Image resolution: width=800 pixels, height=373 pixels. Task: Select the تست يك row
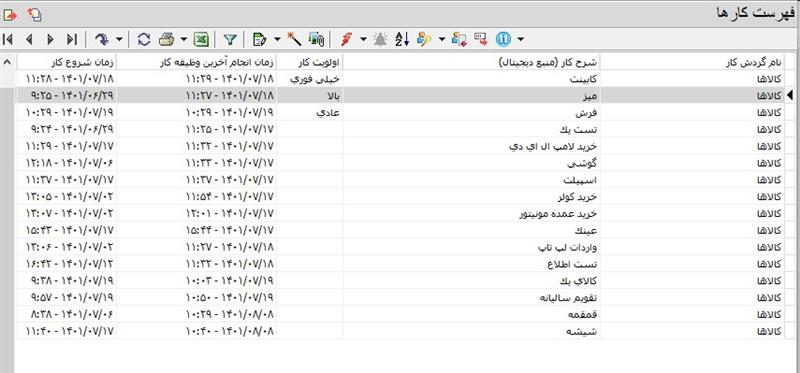pos(400,129)
